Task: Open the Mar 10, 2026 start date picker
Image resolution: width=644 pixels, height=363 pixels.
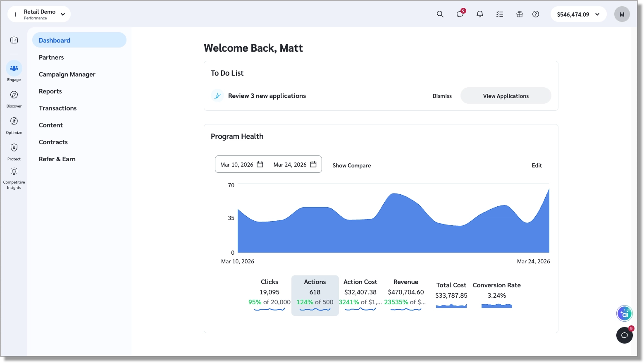Action: [242, 165]
